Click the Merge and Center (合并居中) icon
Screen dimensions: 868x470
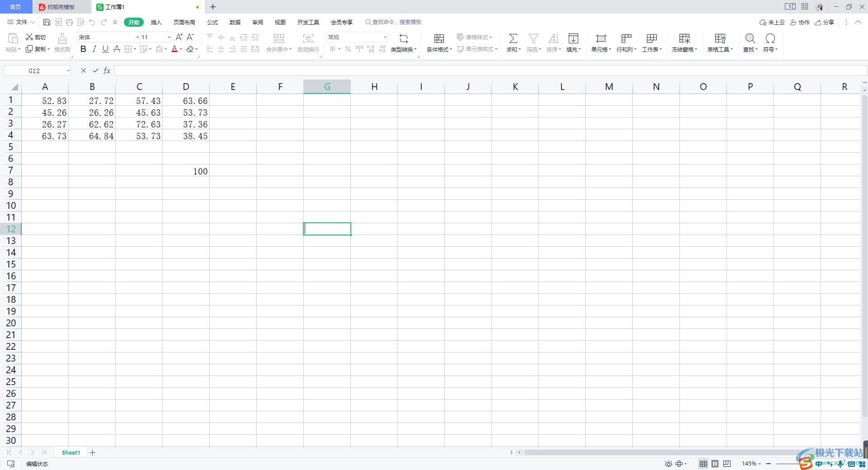[x=279, y=39]
